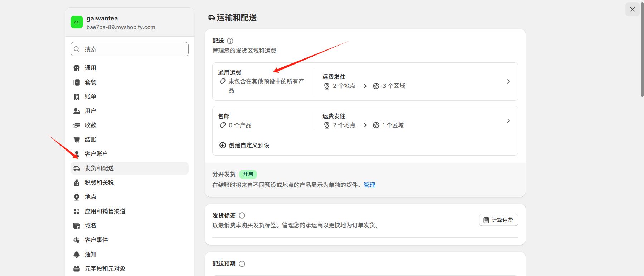
Task: Select 元字段和元对象 in the sidebar
Action: [130, 269]
